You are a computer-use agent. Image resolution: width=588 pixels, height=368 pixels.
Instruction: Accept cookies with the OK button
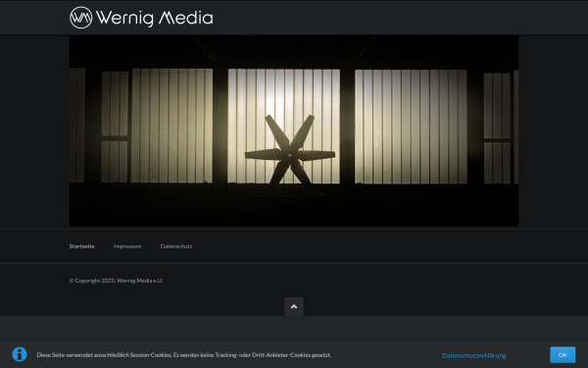pos(563,355)
